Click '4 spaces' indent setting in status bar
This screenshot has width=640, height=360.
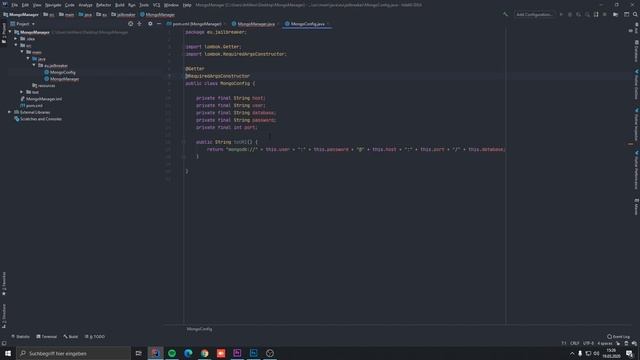tap(604, 343)
